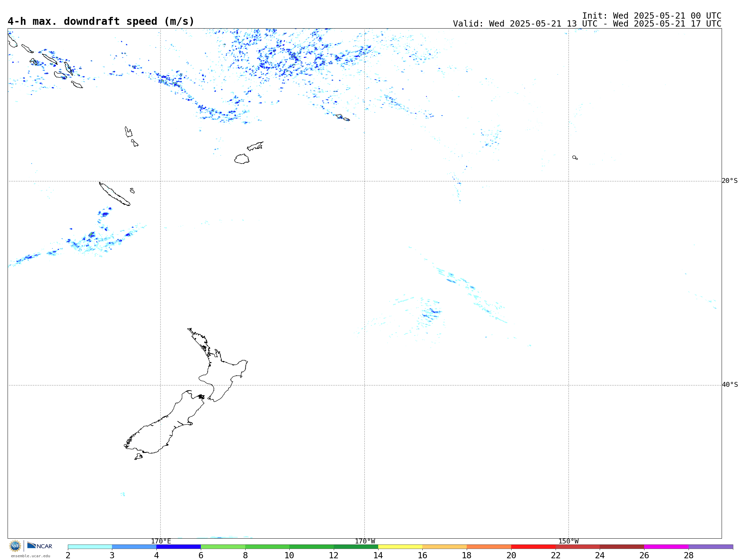744x560 pixels.
Task: Click the elongated New Caledonia island outline
Action: pos(114,194)
